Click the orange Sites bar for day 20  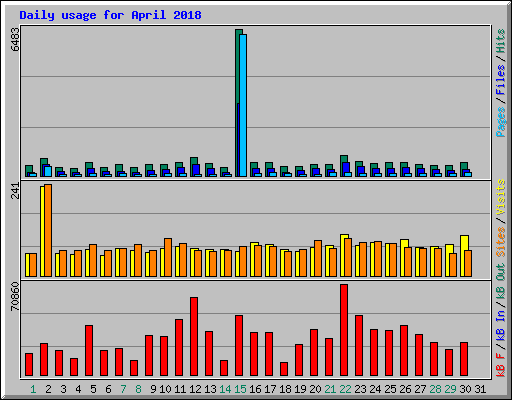coord(318,258)
